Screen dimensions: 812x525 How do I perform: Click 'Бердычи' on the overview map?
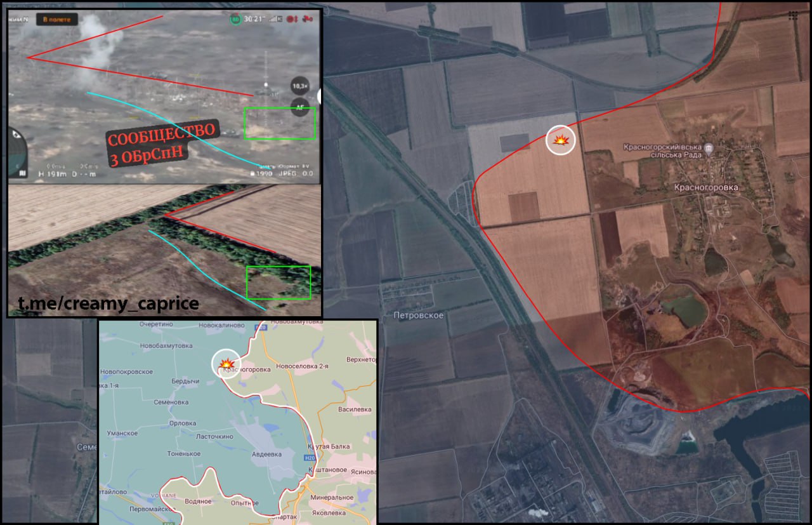point(185,381)
